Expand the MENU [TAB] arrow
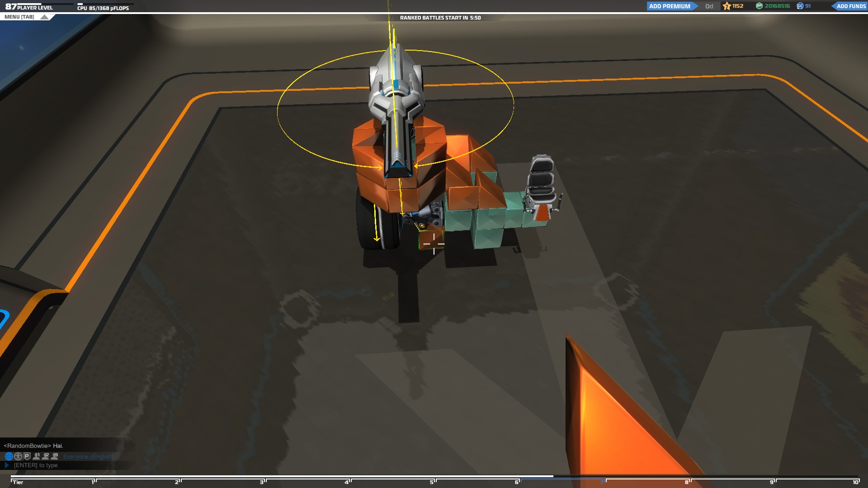 click(x=44, y=17)
